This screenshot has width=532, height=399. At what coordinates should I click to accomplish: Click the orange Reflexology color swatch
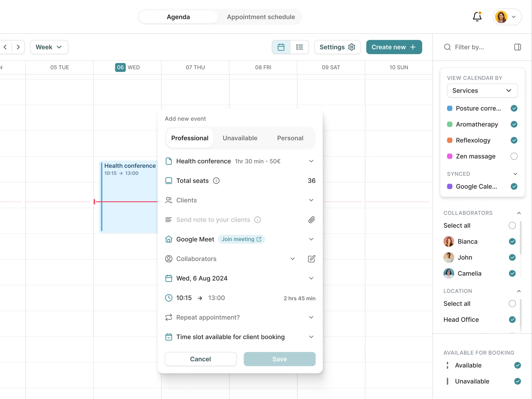[450, 140]
